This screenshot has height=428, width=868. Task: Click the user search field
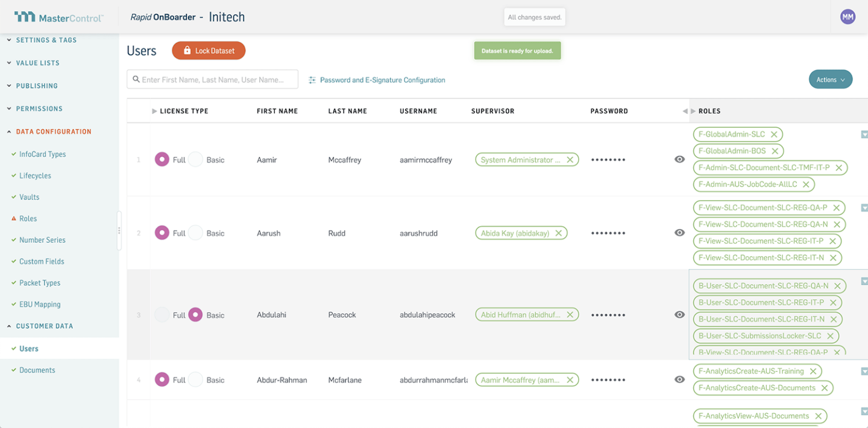[x=212, y=79]
